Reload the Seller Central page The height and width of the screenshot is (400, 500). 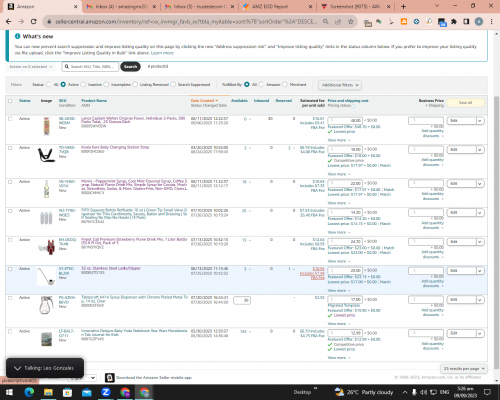tap(33, 21)
